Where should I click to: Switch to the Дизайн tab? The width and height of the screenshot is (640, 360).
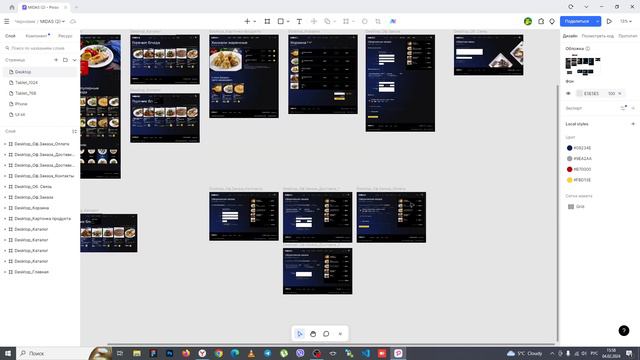coord(570,36)
